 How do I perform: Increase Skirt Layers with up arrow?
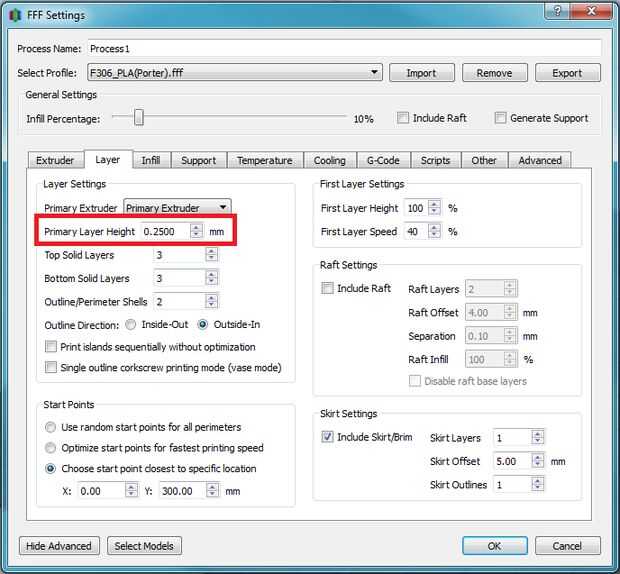click(537, 434)
